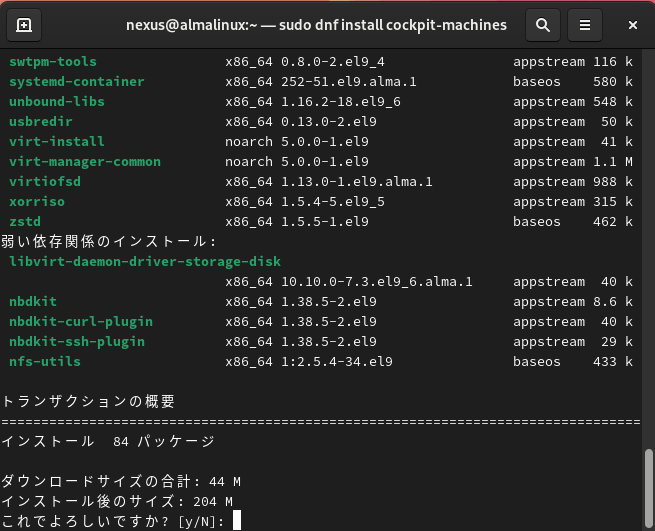The width and height of the screenshot is (655, 531).
Task: Click the virt-install package name
Action: pyautogui.click(x=57, y=142)
